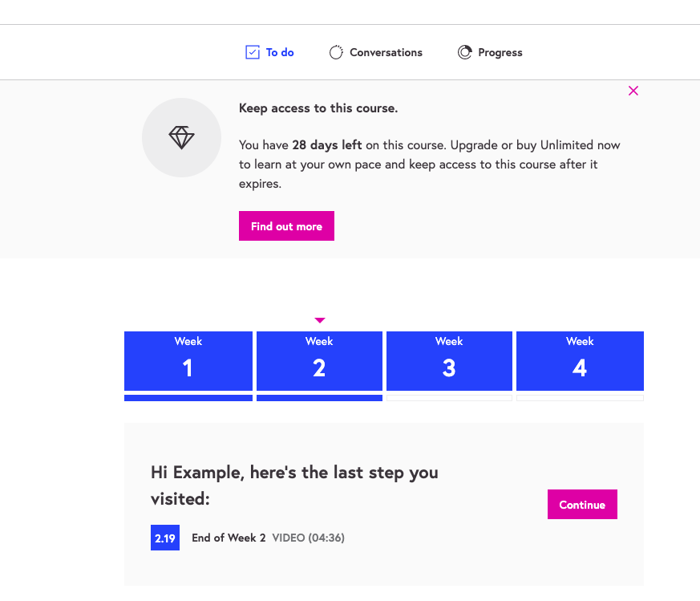Click the Continue button
This screenshot has width=700, height=601.
(582, 505)
